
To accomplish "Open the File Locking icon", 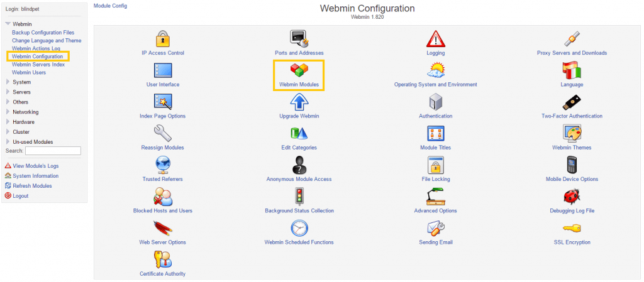I will pos(435,165).
